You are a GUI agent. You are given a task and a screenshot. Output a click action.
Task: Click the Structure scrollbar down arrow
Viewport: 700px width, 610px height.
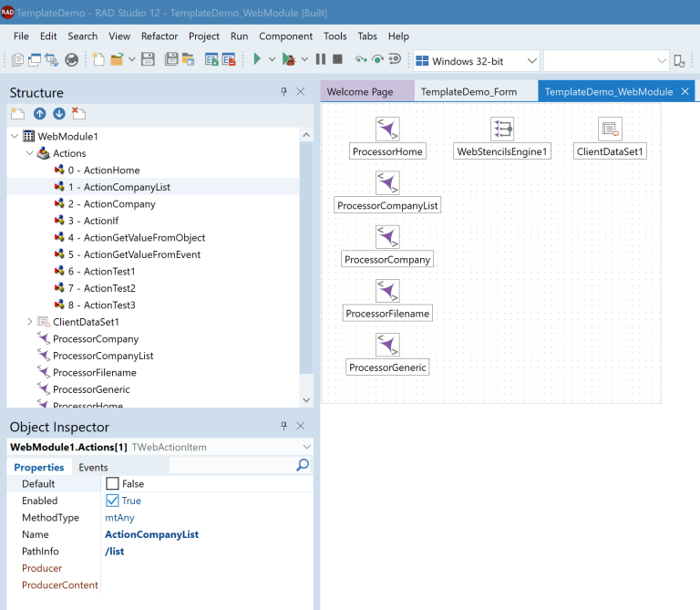[x=306, y=400]
